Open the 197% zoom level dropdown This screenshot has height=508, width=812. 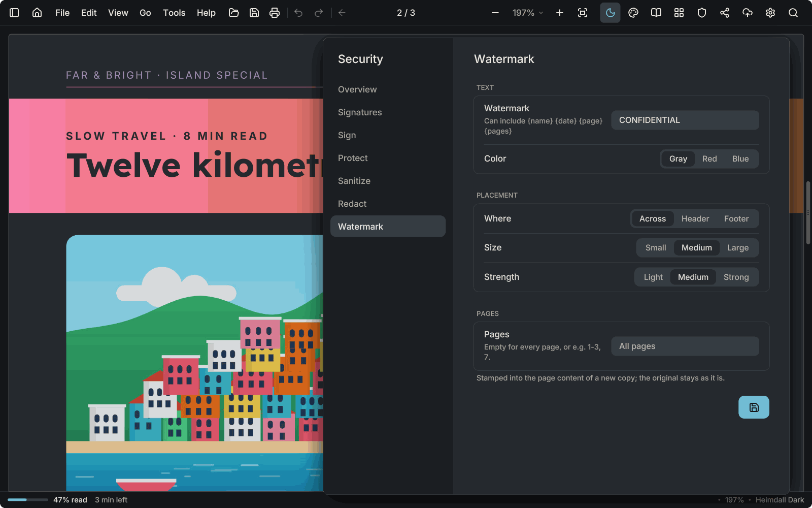tap(528, 13)
